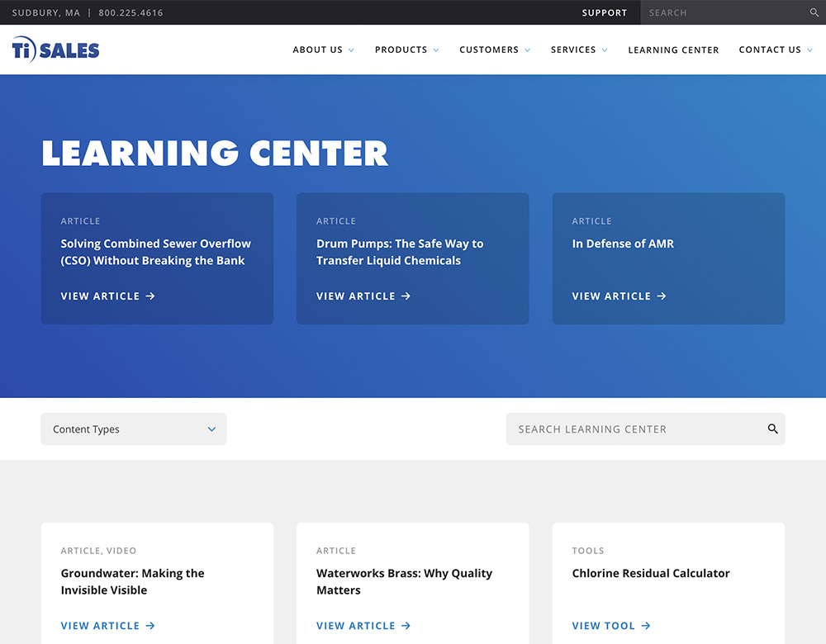Open the Chlorine Residual Calculator title
Image resolution: width=826 pixels, height=644 pixels.
651,573
